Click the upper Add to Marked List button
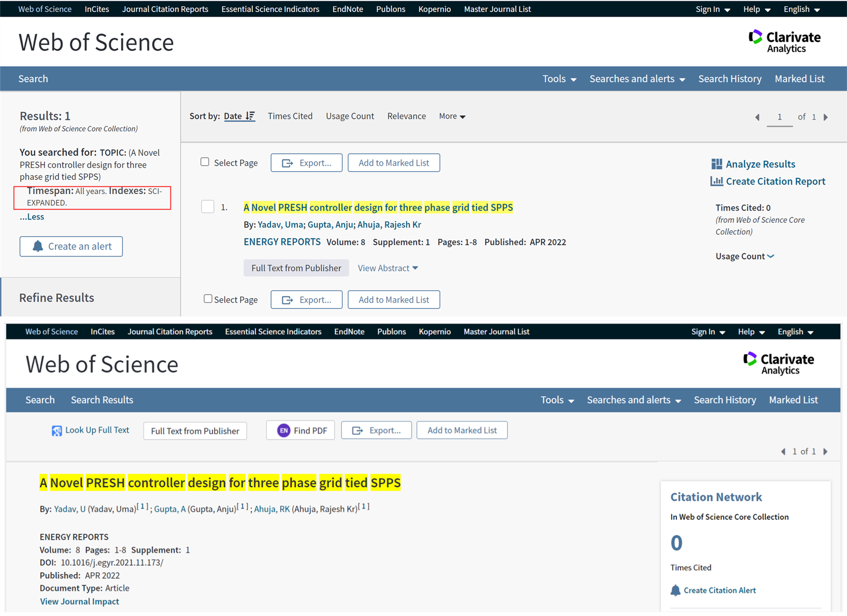The width and height of the screenshot is (847, 616). (x=394, y=163)
